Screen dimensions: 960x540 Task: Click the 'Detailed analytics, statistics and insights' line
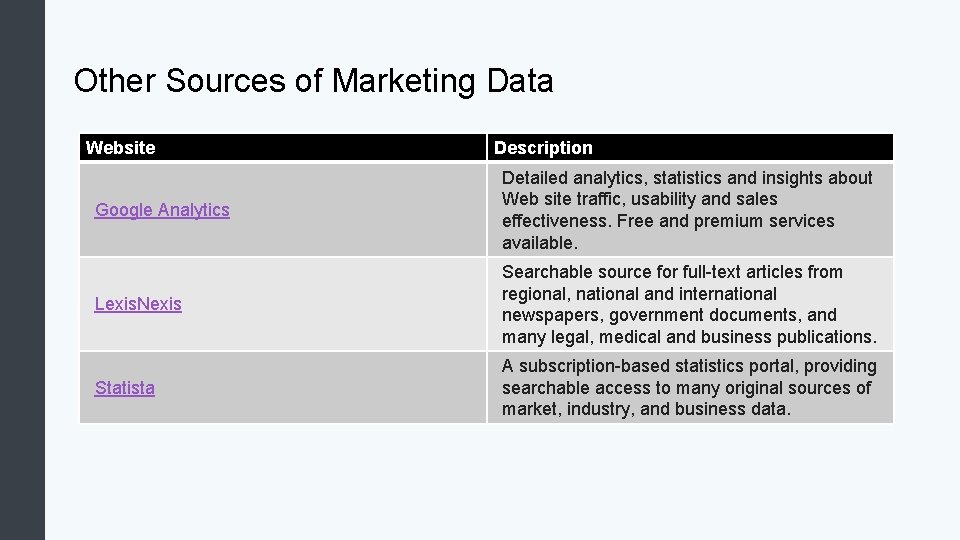687,178
